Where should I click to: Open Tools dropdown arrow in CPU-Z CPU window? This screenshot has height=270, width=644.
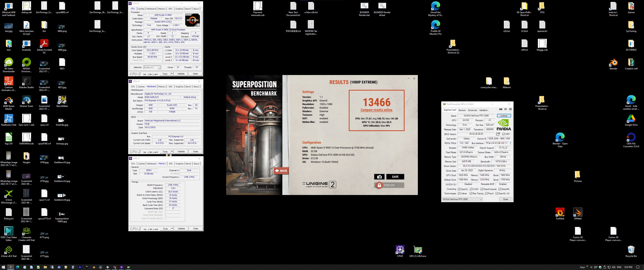[172, 74]
